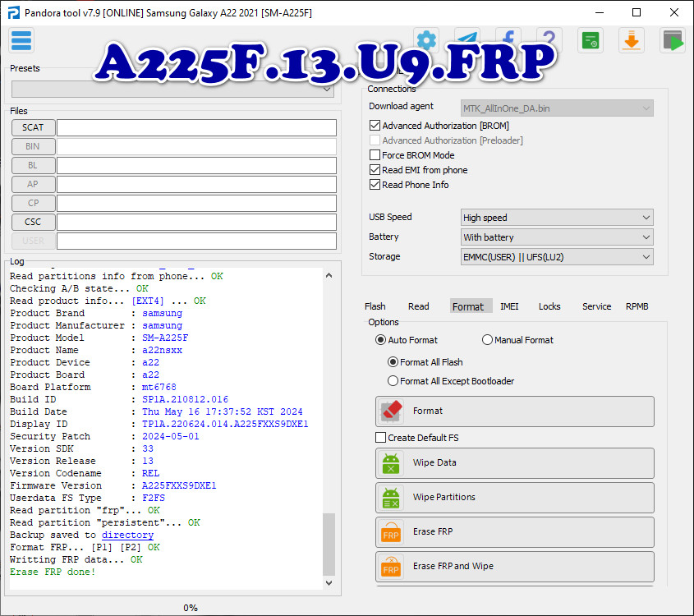Click the Erase FRP and Wipe label
The height and width of the screenshot is (616, 694).
click(453, 567)
